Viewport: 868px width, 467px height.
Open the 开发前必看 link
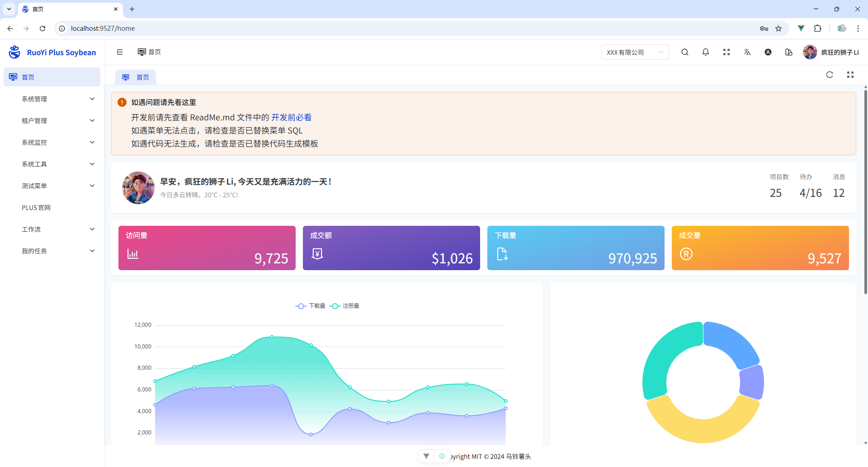(x=291, y=117)
